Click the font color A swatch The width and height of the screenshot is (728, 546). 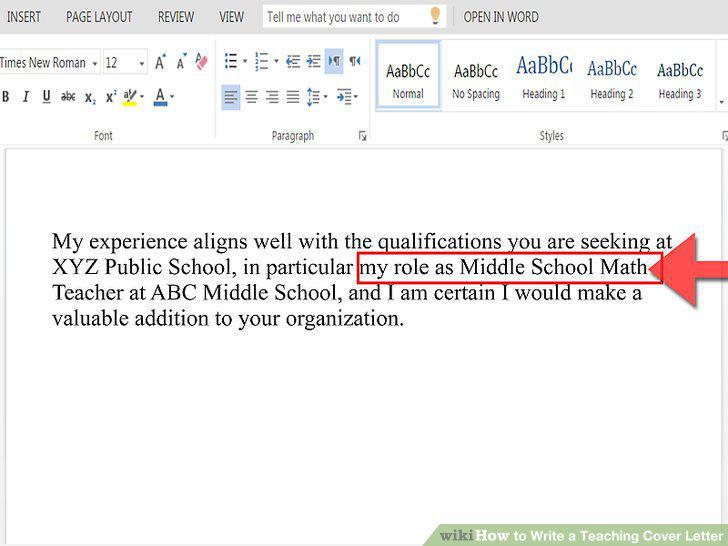click(160, 97)
